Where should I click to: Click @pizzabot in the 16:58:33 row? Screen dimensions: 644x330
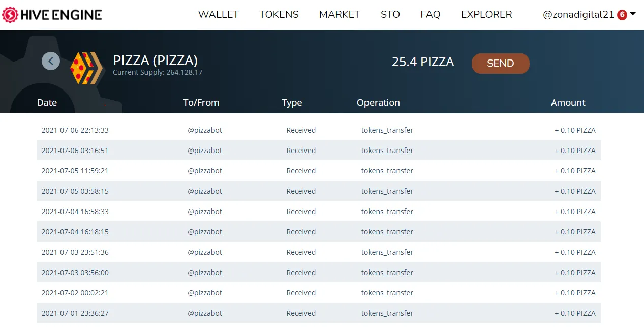tap(205, 212)
